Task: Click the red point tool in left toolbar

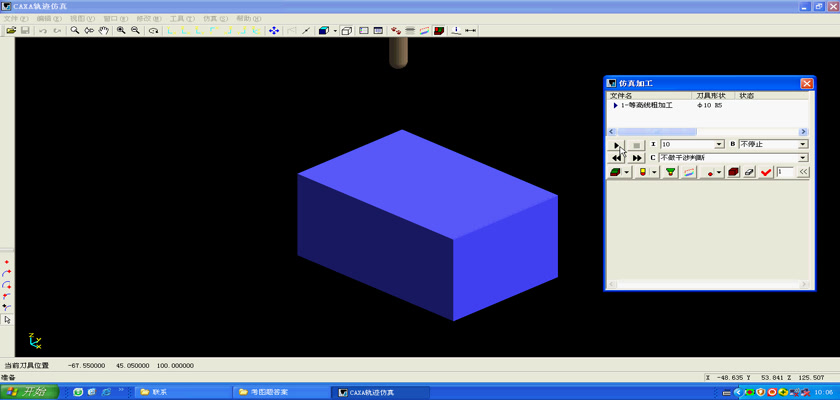Action: click(7, 262)
